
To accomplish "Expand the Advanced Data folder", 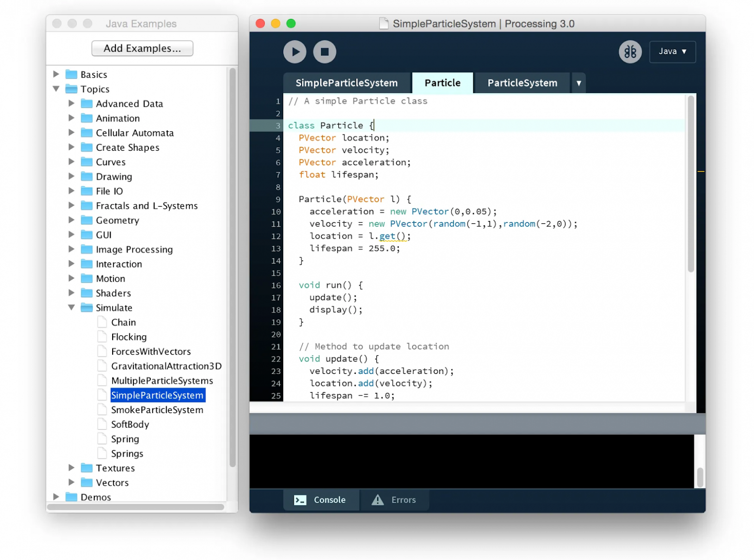I will (x=72, y=103).
